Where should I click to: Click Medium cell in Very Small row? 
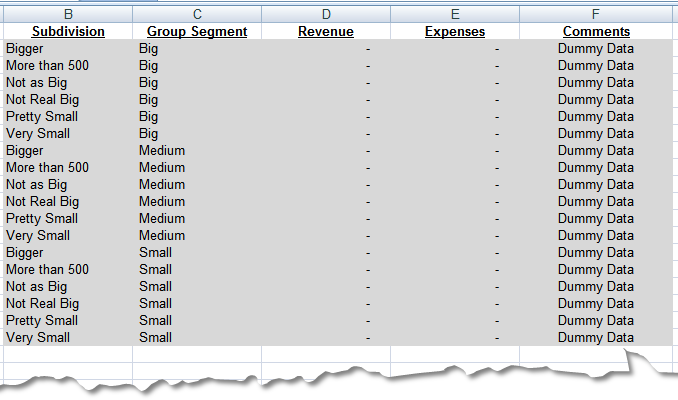point(197,235)
